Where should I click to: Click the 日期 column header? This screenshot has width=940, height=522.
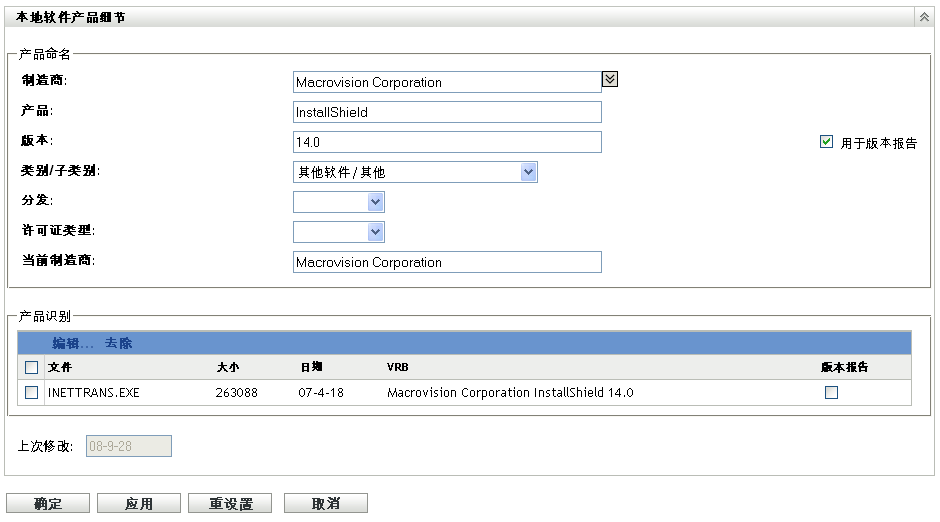[x=311, y=367]
